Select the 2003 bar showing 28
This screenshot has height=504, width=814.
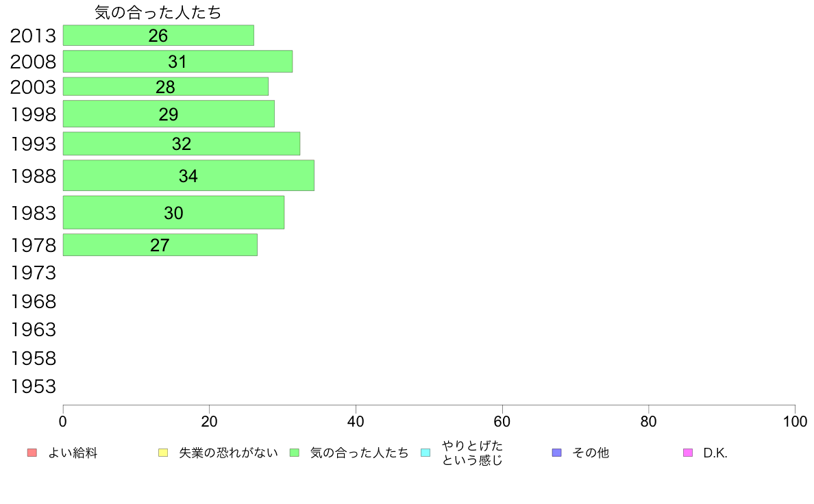coord(166,87)
